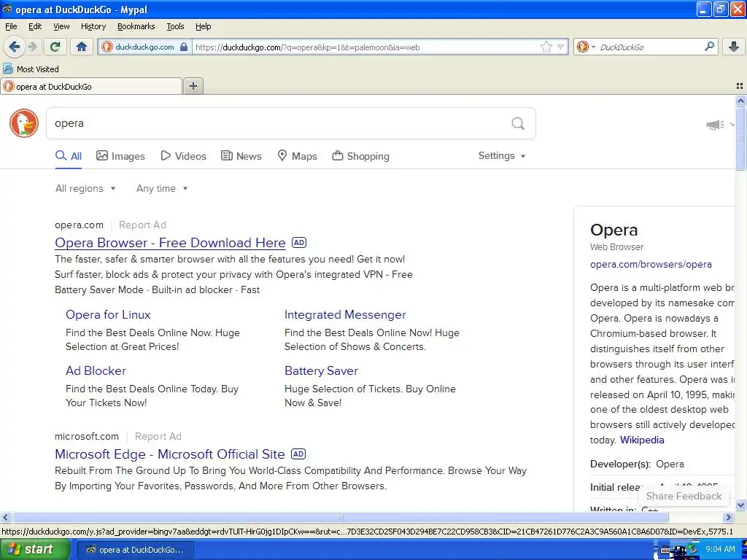Open Opera Browser - Free Download Here link
This screenshot has height=560, width=747.
coord(170,243)
